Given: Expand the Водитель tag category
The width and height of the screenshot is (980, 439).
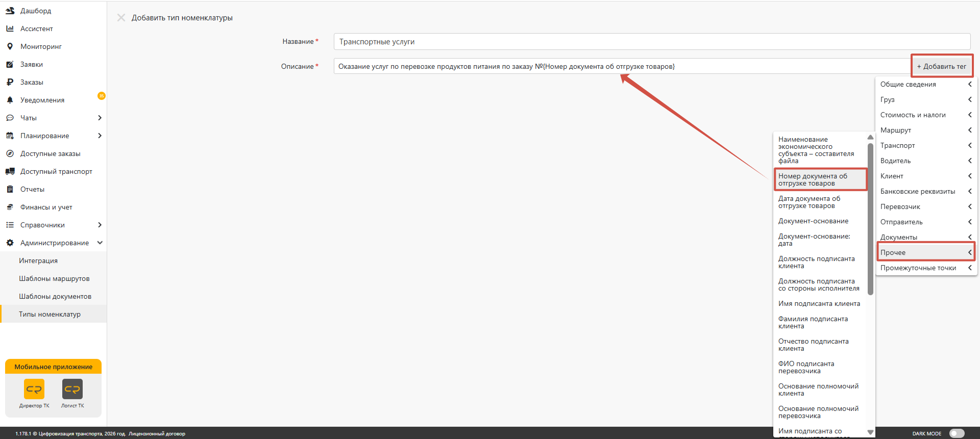Looking at the screenshot, I should click(926, 161).
